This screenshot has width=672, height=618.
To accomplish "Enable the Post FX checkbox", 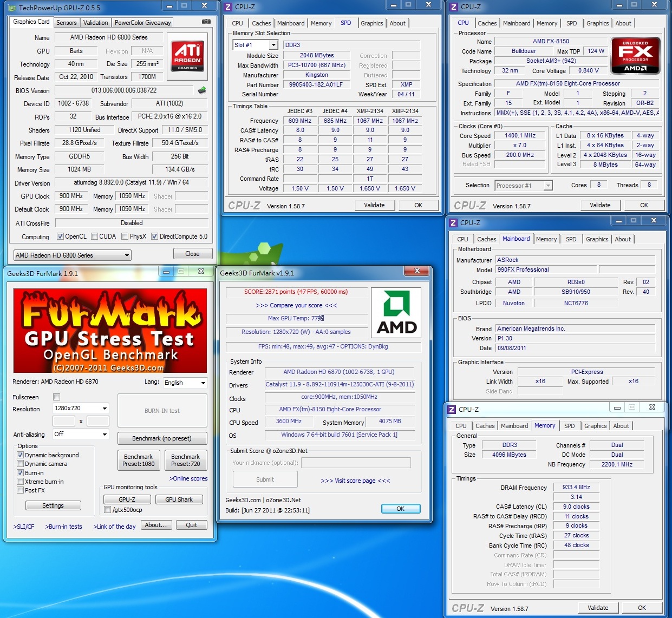I will click(x=20, y=490).
